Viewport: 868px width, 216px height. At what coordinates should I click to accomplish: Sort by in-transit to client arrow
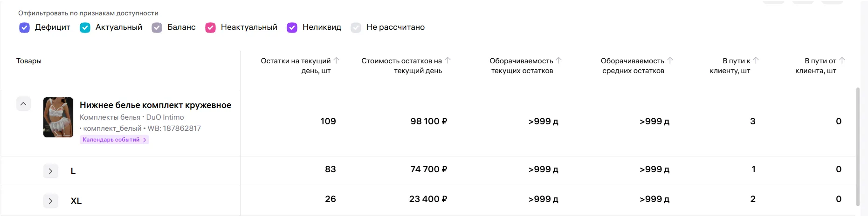point(756,61)
